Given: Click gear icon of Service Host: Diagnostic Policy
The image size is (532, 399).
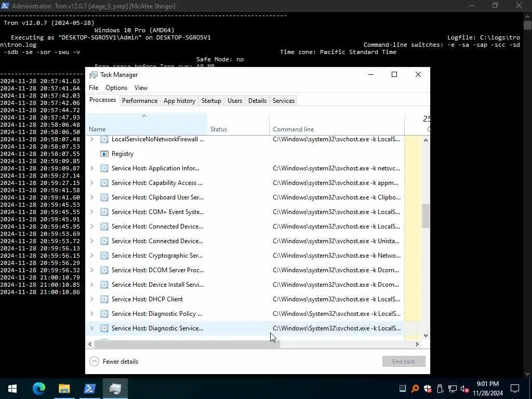Looking at the screenshot, I should 104,314.
